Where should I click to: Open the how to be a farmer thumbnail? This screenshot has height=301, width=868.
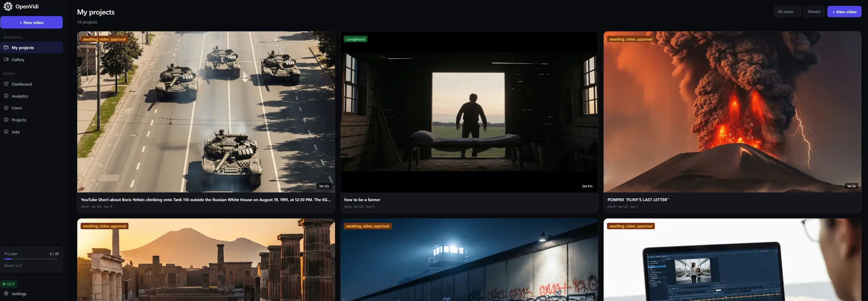pos(469,112)
